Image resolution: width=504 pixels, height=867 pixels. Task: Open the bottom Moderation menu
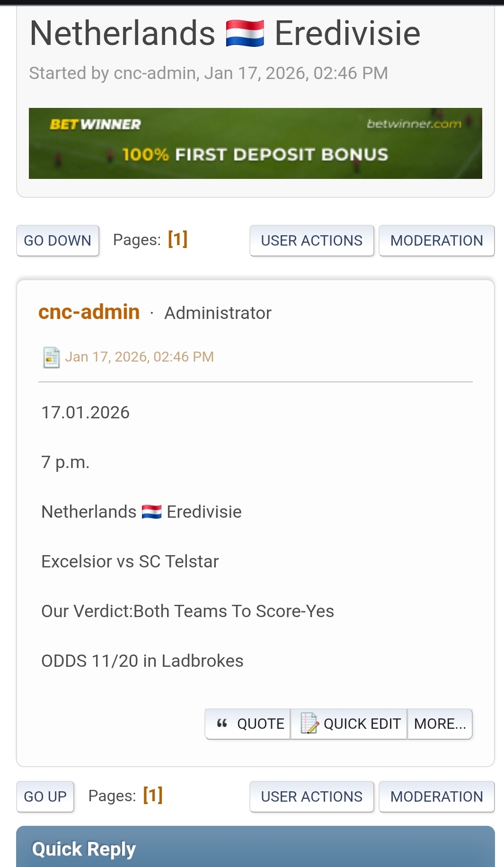[x=436, y=796]
